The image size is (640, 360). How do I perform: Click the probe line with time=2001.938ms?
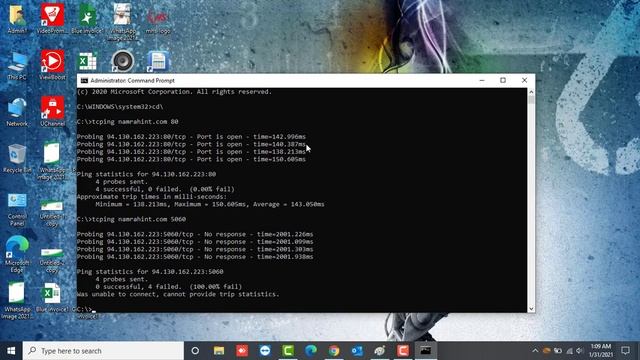pos(195,257)
